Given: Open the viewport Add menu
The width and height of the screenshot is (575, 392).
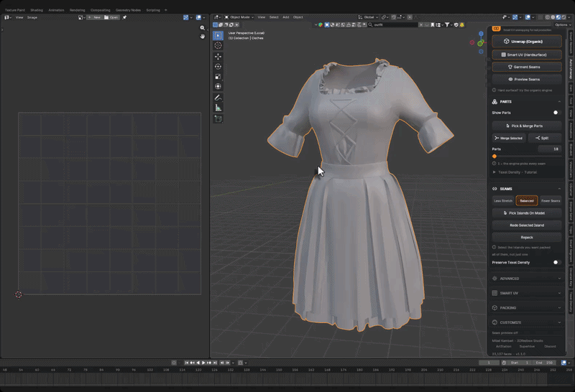Looking at the screenshot, I should click(285, 17).
